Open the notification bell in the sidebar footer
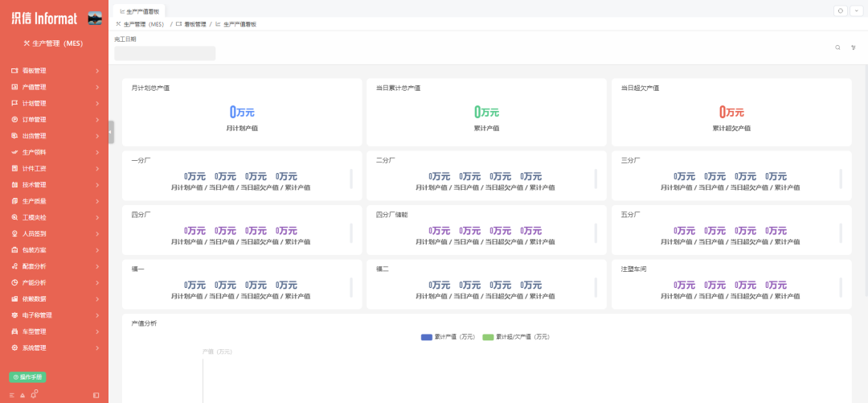Viewport: 868px width, 403px height. 35,395
